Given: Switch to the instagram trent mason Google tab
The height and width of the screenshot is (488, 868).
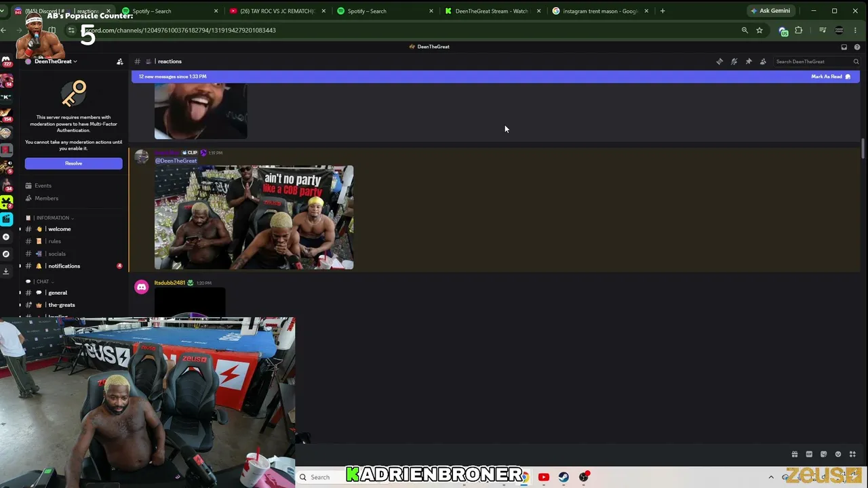Looking at the screenshot, I should 600,11.
